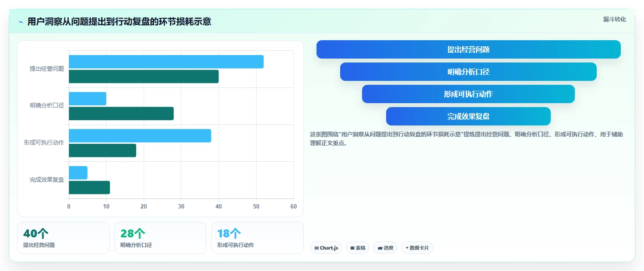Click the x-axis value 50

pyautogui.click(x=256, y=207)
